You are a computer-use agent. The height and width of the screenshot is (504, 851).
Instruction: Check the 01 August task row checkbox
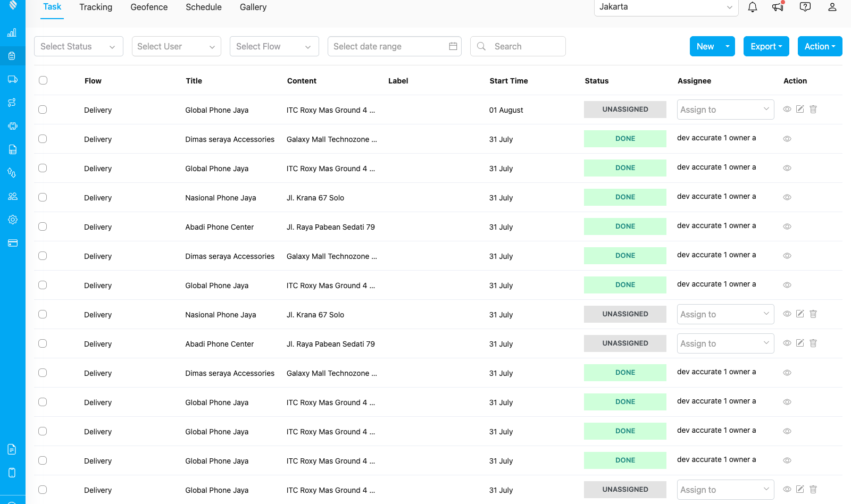[43, 110]
